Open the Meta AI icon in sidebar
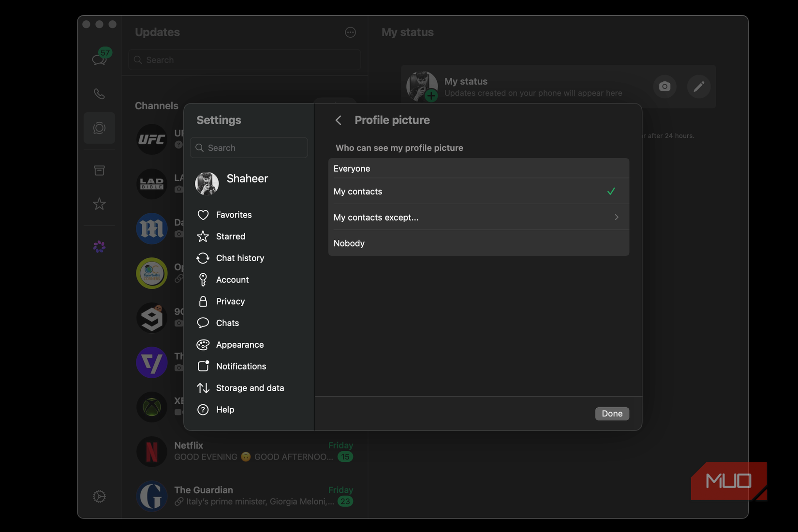The height and width of the screenshot is (532, 798). pos(99,247)
